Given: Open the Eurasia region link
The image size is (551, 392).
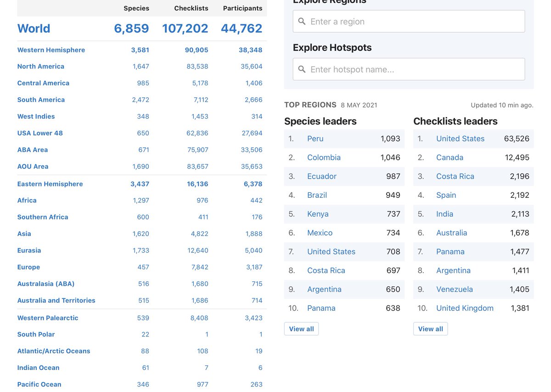Looking at the screenshot, I should tap(29, 251).
